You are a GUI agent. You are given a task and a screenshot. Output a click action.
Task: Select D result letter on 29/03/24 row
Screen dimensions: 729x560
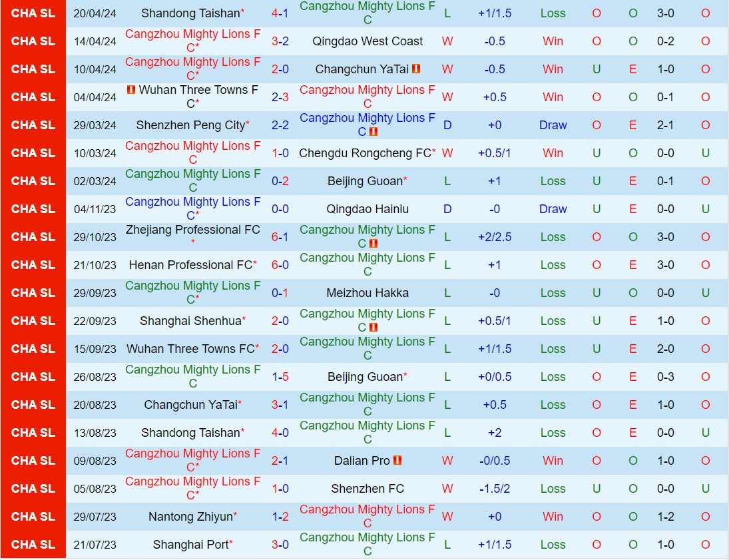[447, 125]
